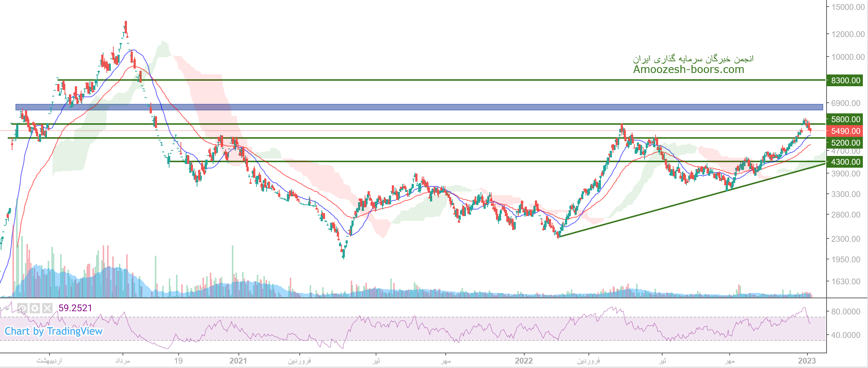The height and width of the screenshot is (368, 868).
Task: Open the Chart by TradingView link
Action: pos(54,331)
